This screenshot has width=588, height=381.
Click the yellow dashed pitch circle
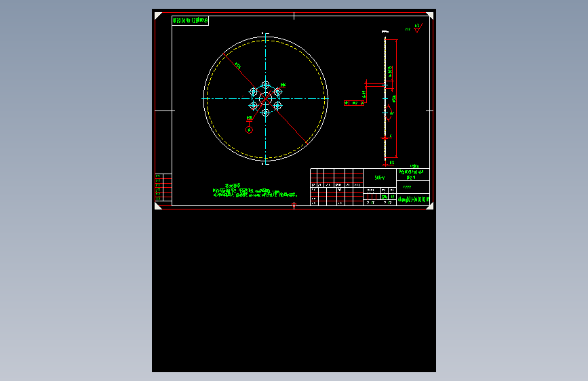pyautogui.click(x=265, y=99)
